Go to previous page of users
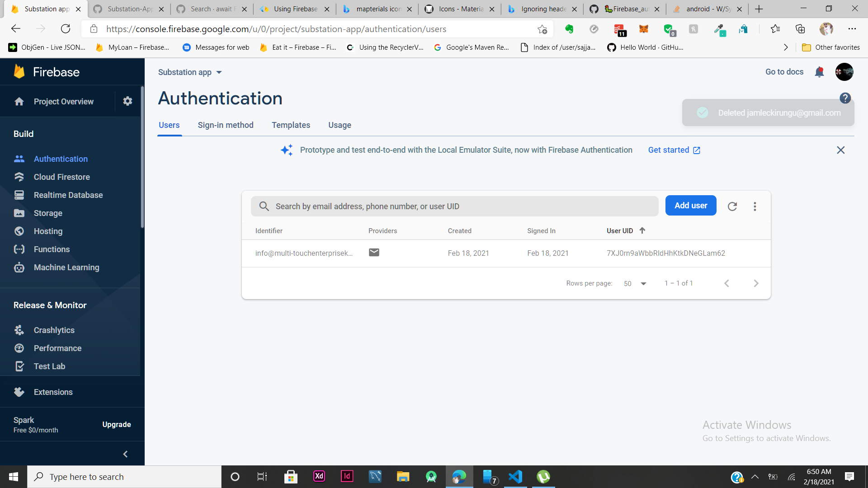This screenshot has height=488, width=868. click(726, 283)
